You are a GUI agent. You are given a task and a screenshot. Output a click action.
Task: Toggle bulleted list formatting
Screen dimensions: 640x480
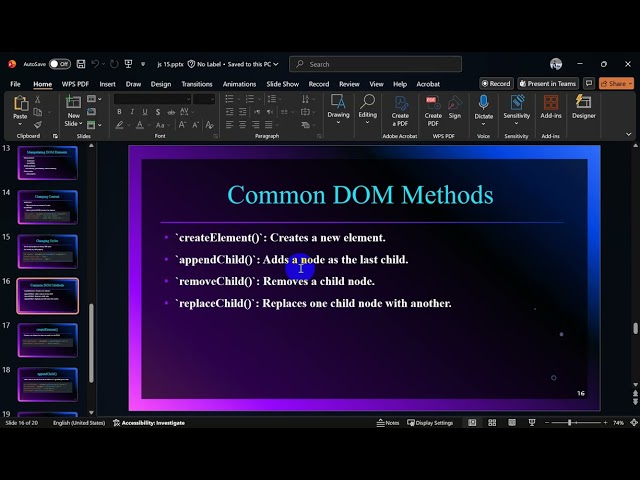click(229, 99)
